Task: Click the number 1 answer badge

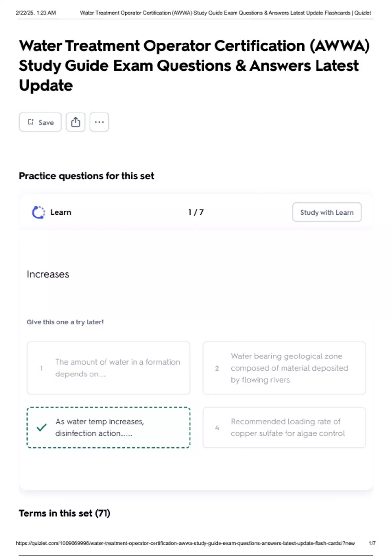Action: click(41, 368)
